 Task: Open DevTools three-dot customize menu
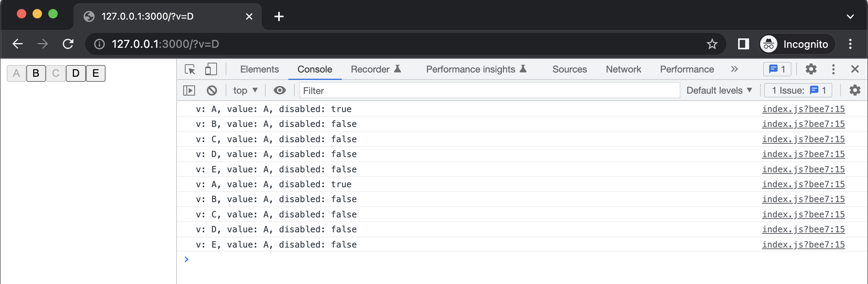click(833, 69)
